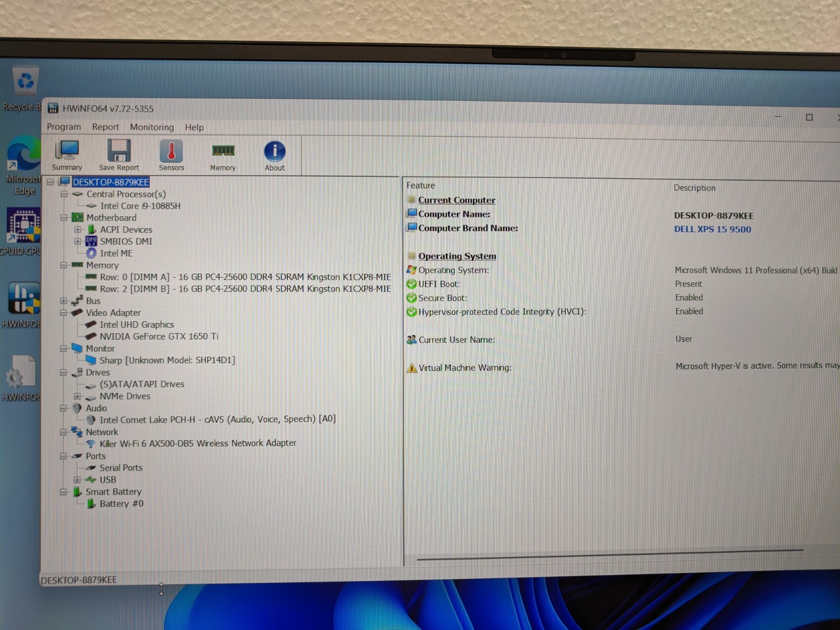Select NVIDIA GeForce GTX 1650 Ti
Image resolution: width=840 pixels, height=630 pixels.
pyautogui.click(x=159, y=337)
